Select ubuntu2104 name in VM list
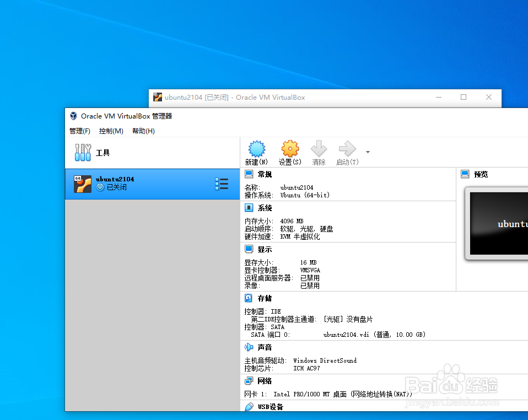 click(115, 179)
